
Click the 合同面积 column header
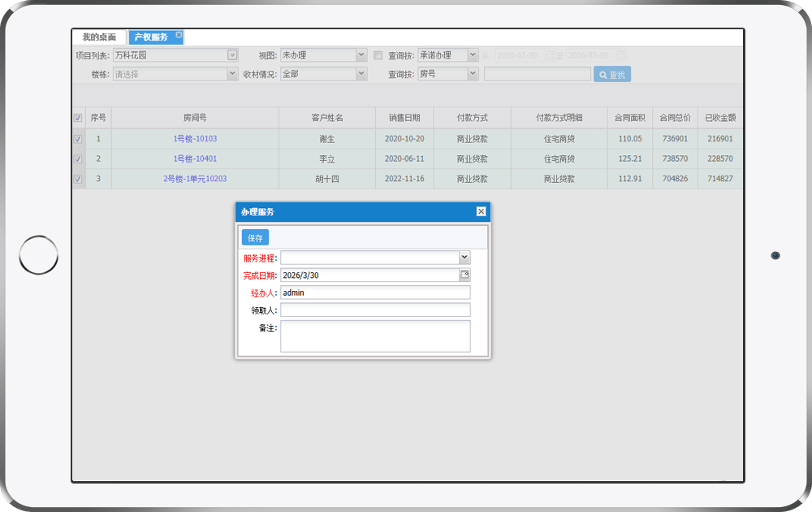coord(630,118)
